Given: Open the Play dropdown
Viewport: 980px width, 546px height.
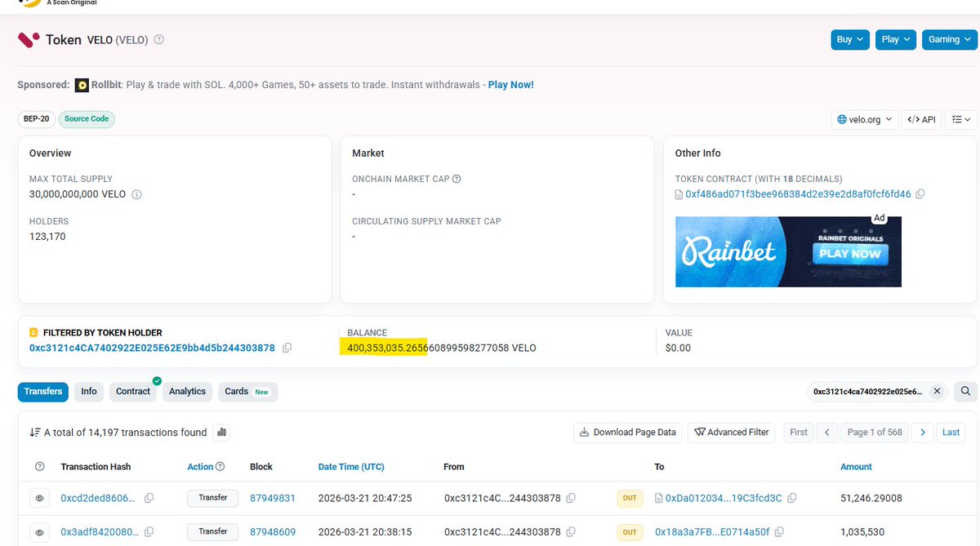Looking at the screenshot, I should [x=896, y=39].
